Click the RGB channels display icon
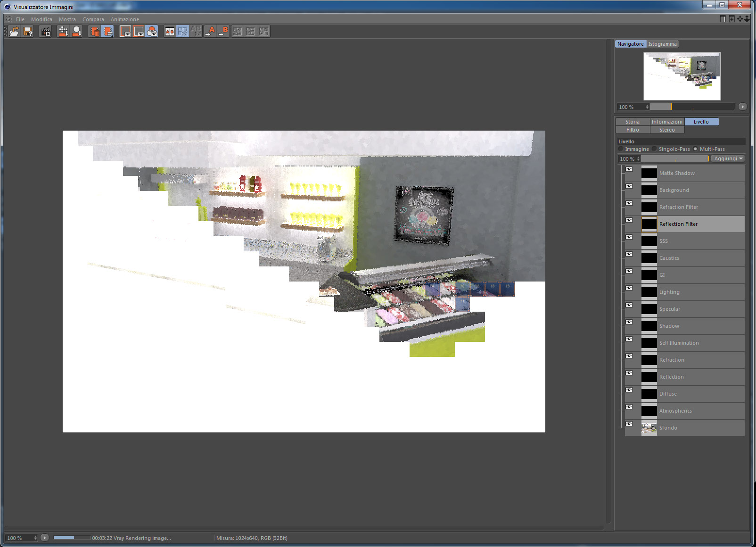Viewport: 756px width, 547px height. 152,32
